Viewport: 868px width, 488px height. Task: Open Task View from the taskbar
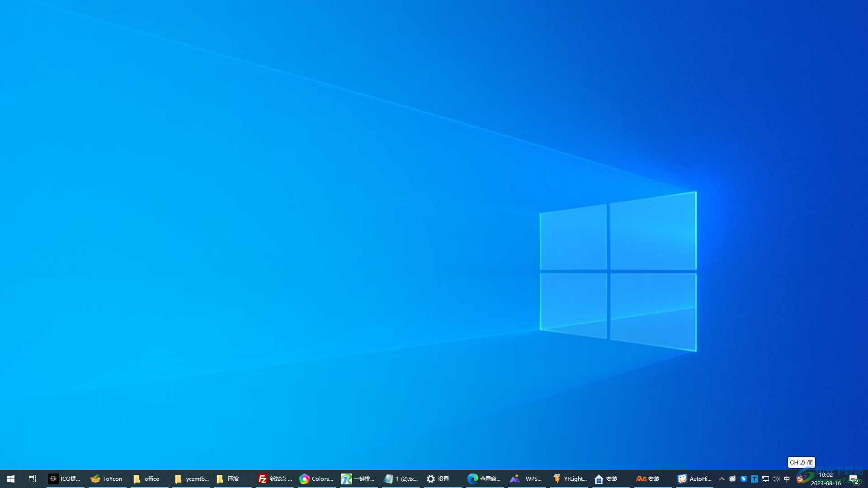(33, 479)
